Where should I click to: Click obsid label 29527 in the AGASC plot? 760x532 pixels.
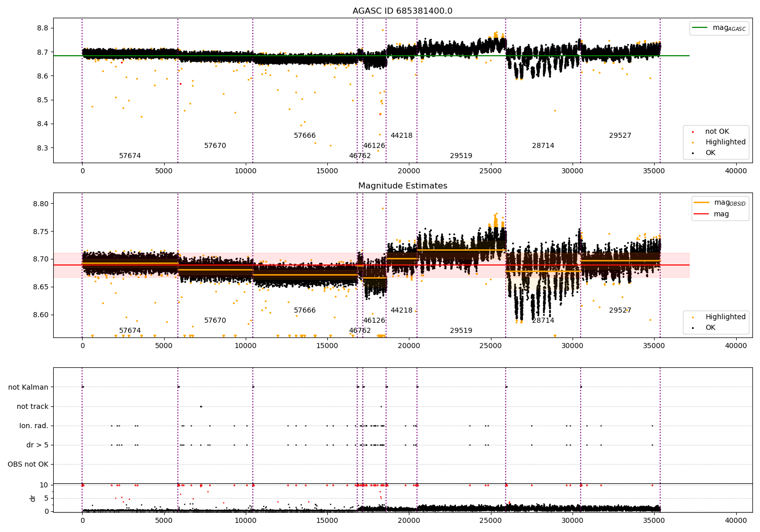[620, 136]
